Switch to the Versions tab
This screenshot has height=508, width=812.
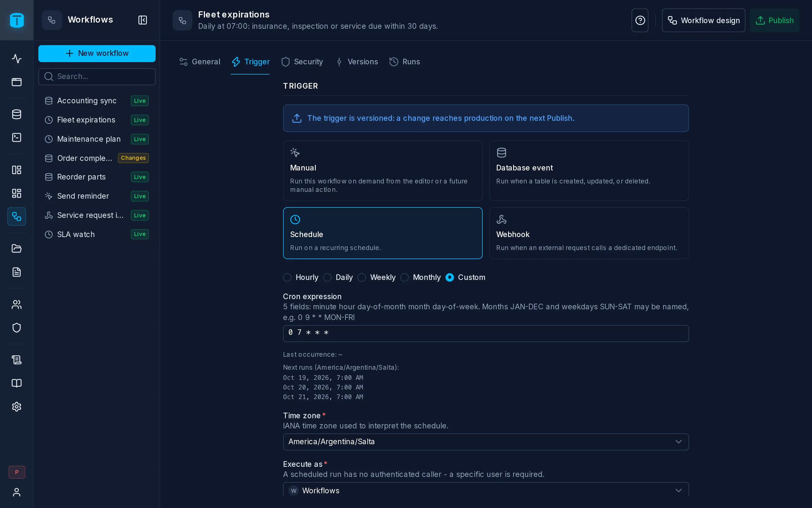[356, 62]
